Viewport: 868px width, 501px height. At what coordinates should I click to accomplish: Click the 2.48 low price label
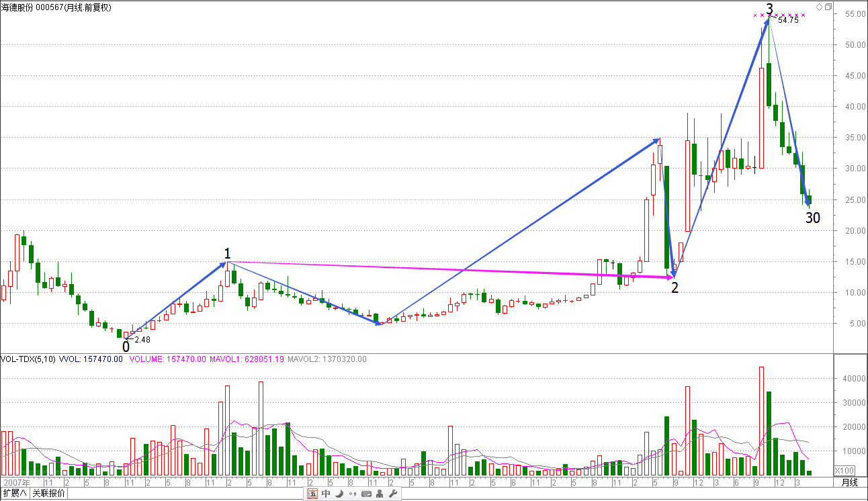(x=142, y=340)
